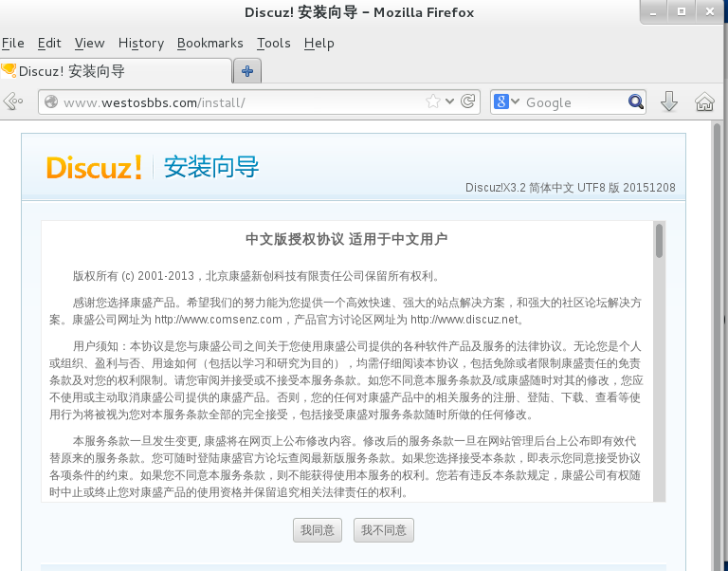Viewport: 728px width, 571px height.
Task: Click the http://www.comsenz.com text
Action: tap(218, 320)
